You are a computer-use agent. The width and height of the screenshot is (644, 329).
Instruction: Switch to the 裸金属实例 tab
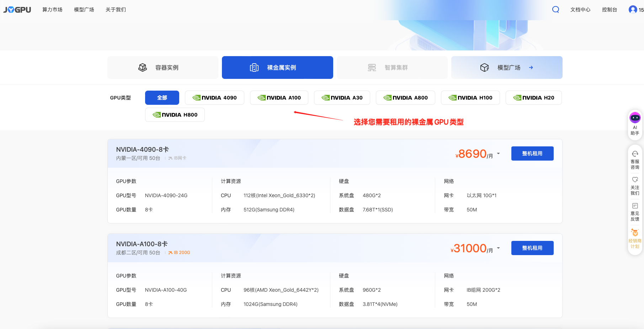[277, 68]
